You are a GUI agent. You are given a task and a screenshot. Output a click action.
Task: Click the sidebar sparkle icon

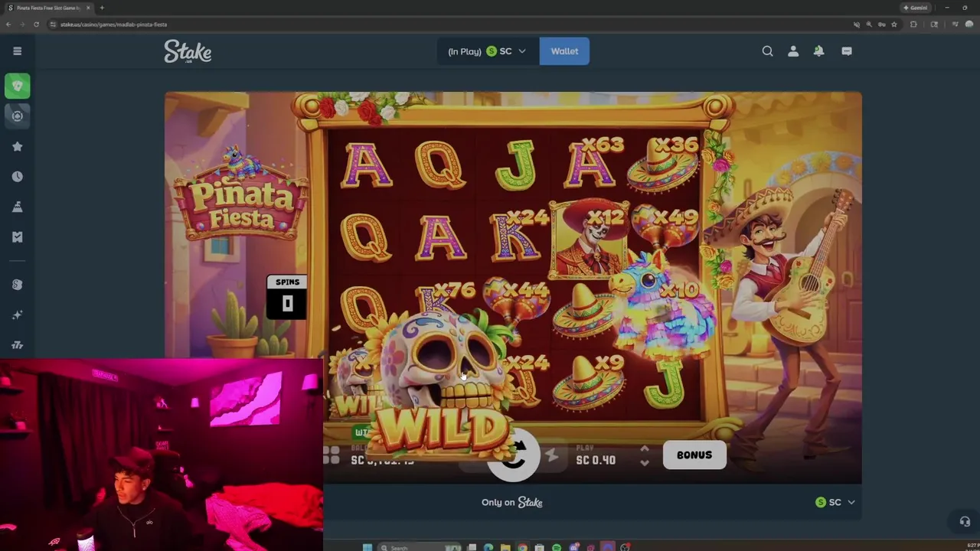pyautogui.click(x=17, y=315)
